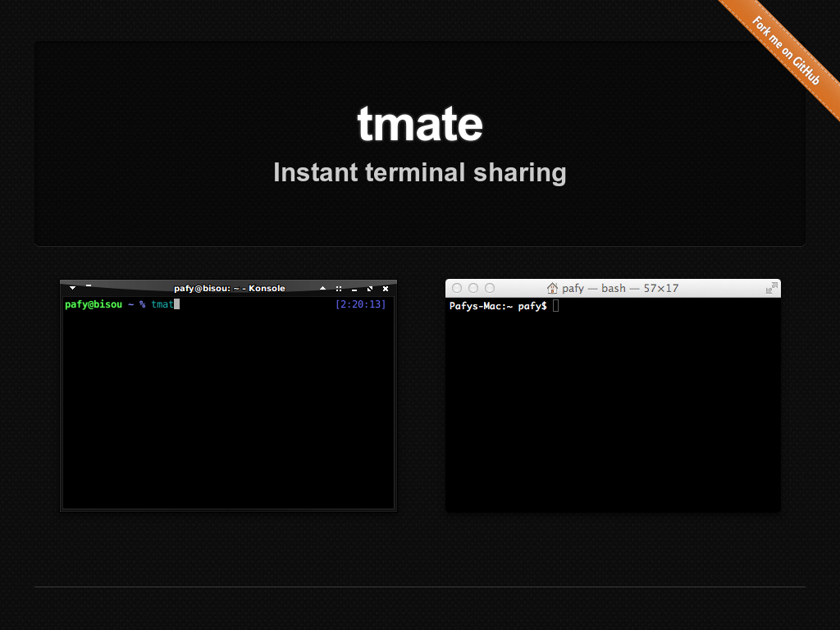Click the Pafys-Mac:~ pafy$ prompt
Viewport: 840px width, 630px height.
pos(498,306)
